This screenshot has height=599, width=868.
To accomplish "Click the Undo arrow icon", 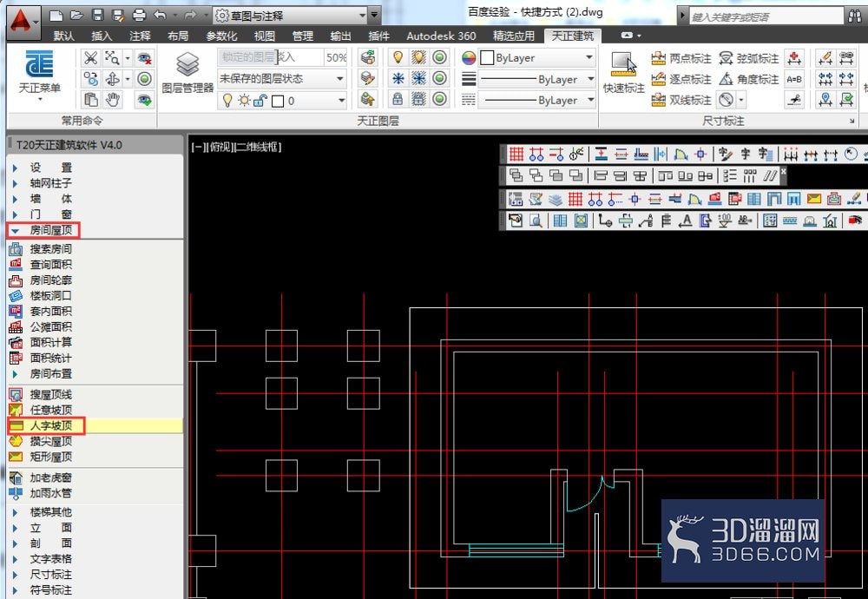I will 160,16.
